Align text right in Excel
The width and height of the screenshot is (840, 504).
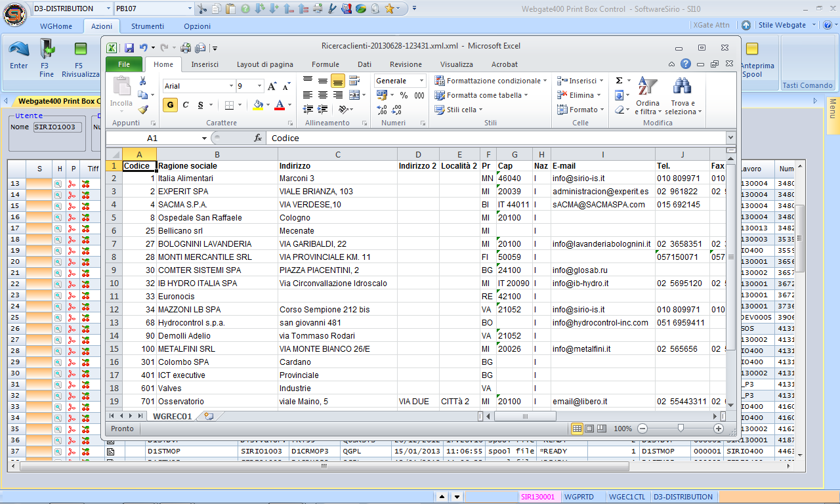click(x=338, y=95)
